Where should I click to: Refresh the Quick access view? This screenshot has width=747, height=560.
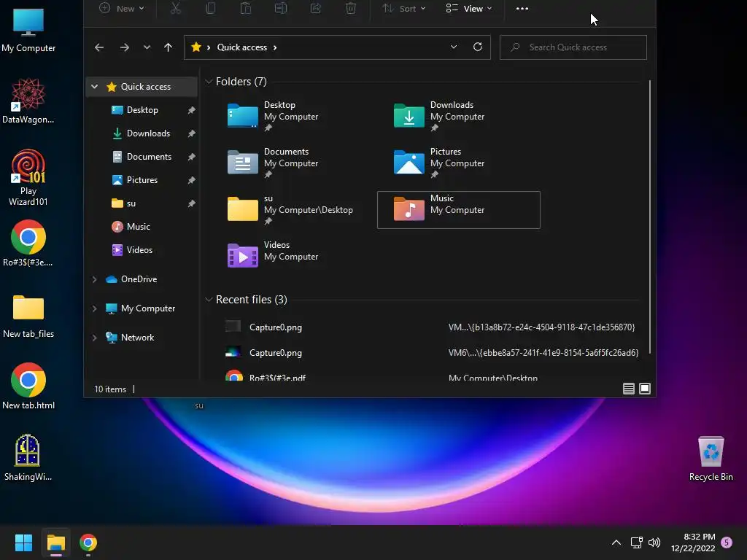[478, 47]
